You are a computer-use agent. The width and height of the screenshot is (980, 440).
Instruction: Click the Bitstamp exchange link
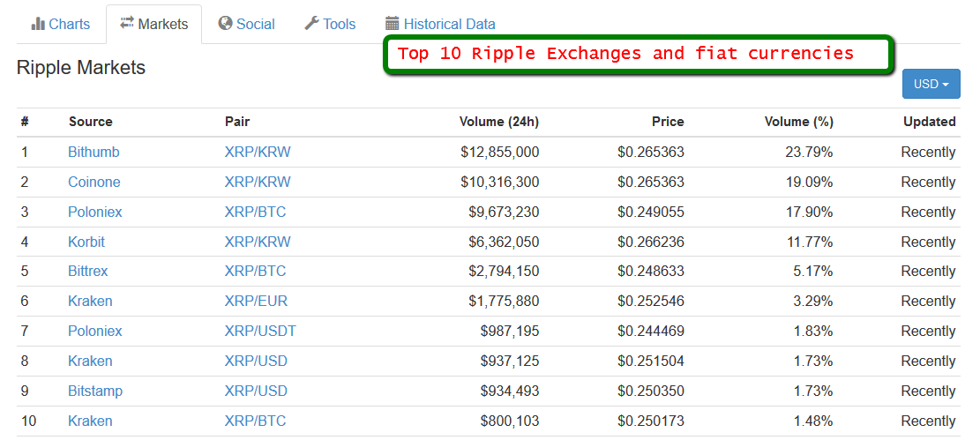(x=95, y=391)
